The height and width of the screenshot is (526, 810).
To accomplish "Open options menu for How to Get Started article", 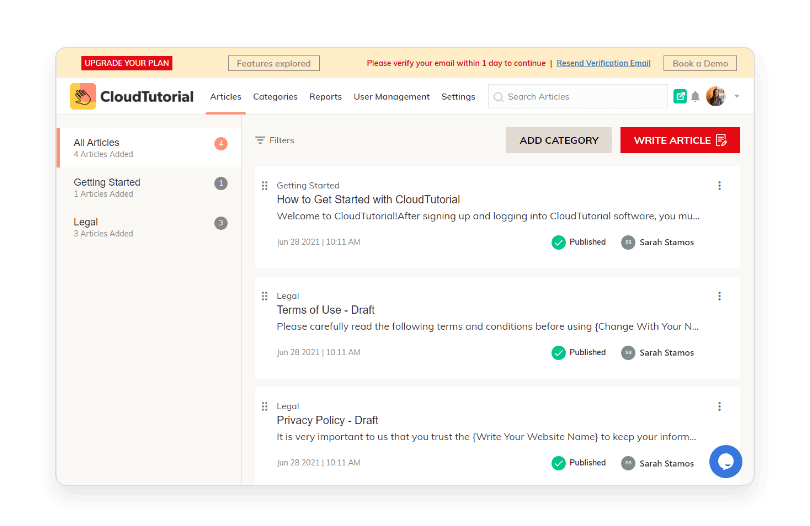I will pos(719,185).
